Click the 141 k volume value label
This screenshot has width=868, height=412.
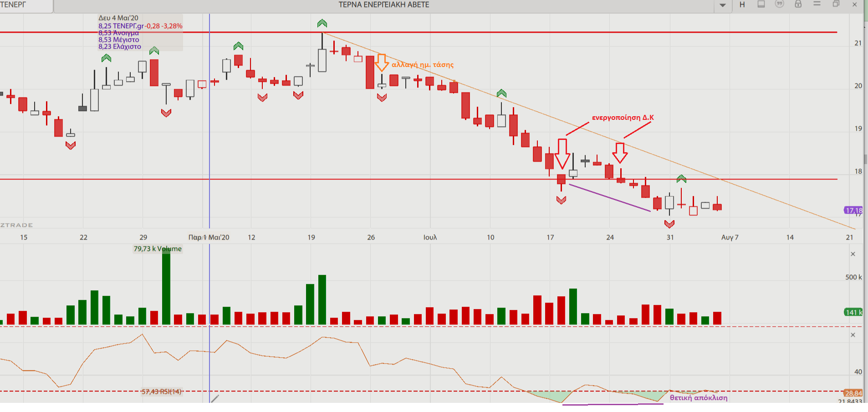tap(853, 312)
